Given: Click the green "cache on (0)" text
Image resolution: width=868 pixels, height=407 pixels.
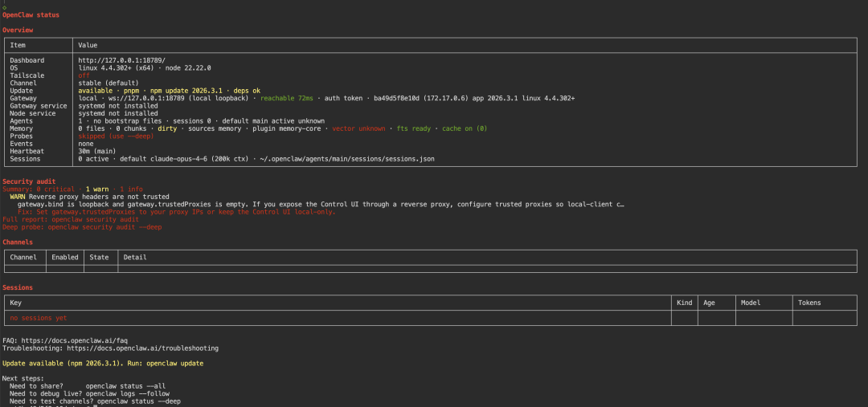Looking at the screenshot, I should tap(465, 128).
